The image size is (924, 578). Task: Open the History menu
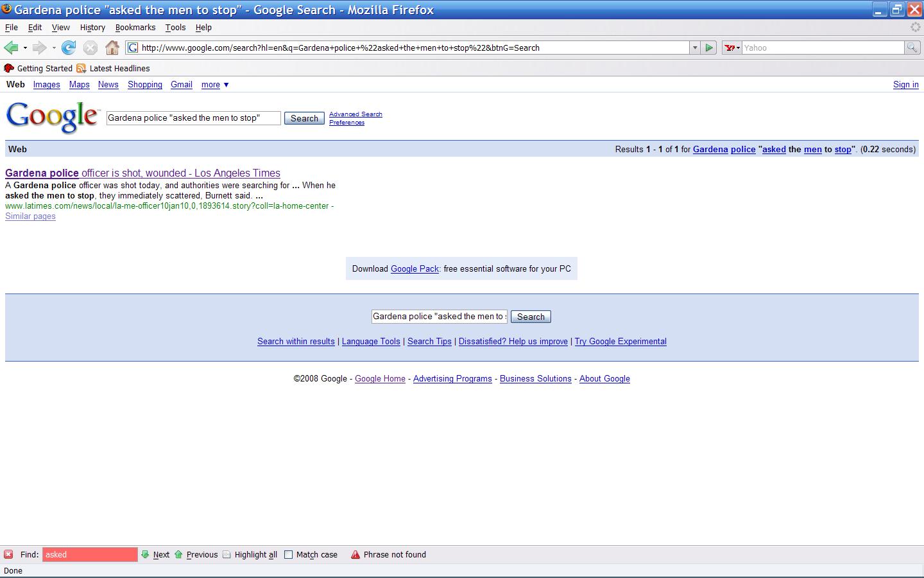(92, 27)
